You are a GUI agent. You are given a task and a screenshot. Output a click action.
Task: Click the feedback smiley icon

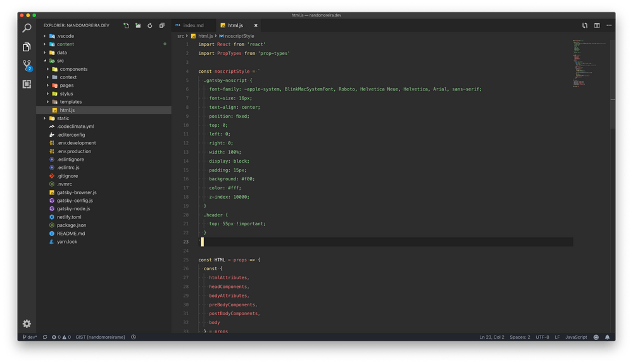(596, 337)
